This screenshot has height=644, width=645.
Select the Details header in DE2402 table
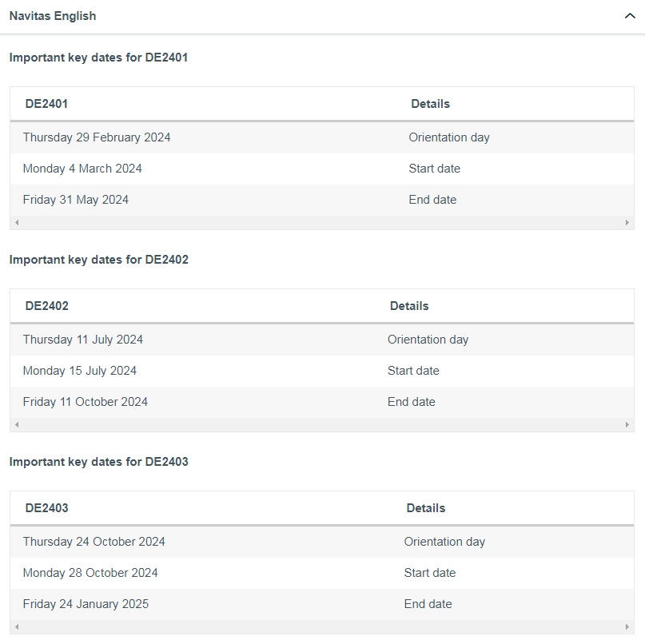click(x=409, y=306)
